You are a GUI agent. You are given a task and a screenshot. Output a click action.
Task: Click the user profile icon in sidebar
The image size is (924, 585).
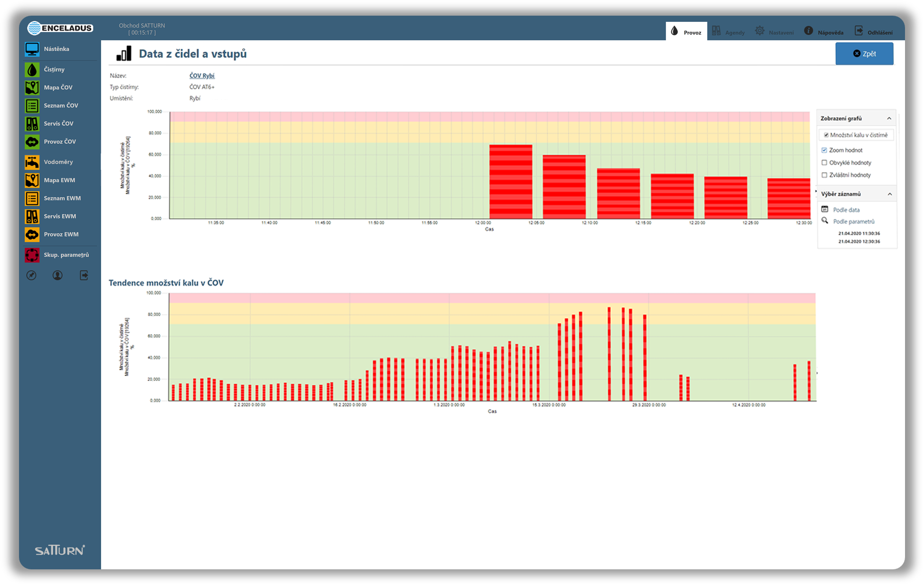57,275
